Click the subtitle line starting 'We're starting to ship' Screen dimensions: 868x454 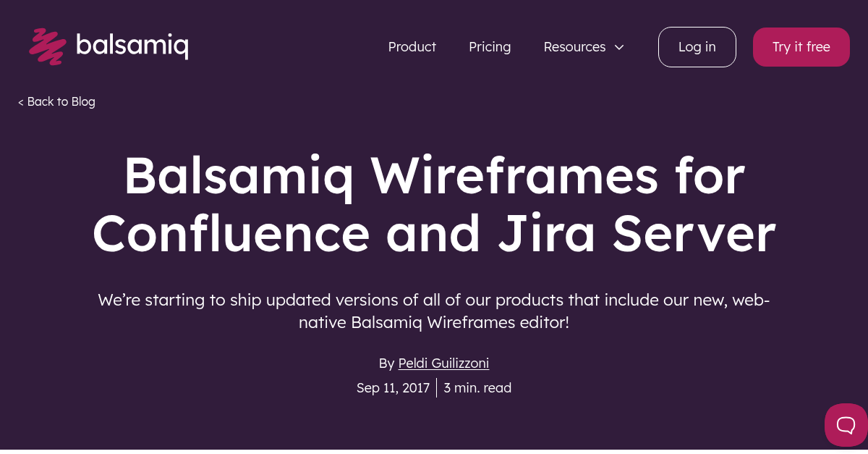[x=434, y=300]
